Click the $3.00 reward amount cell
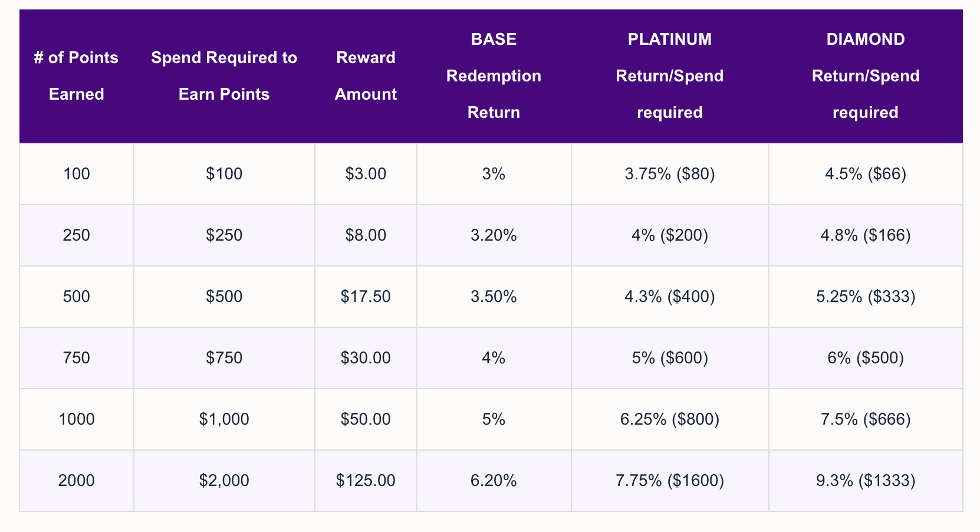Screen dimensions: 980x532 coord(366,174)
